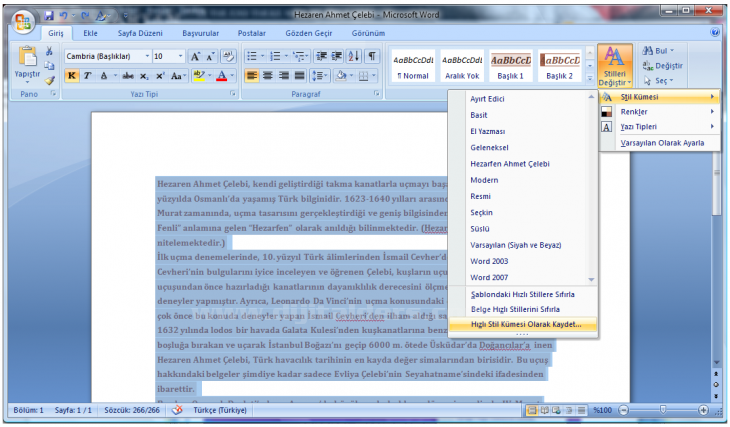Open line spacing dropdown

pyautogui.click(x=319, y=75)
